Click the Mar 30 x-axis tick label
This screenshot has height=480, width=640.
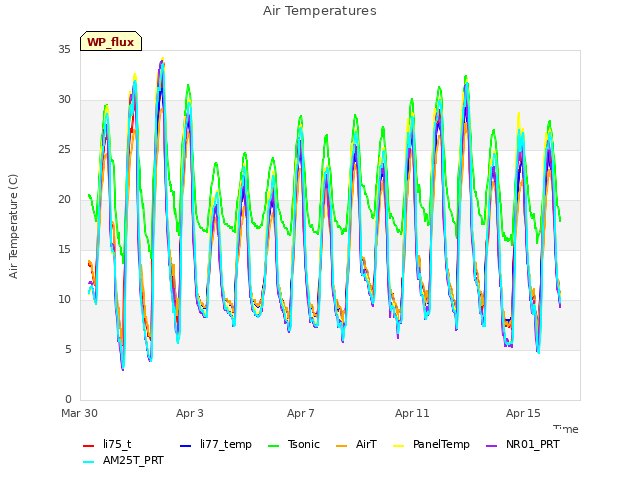point(79,413)
